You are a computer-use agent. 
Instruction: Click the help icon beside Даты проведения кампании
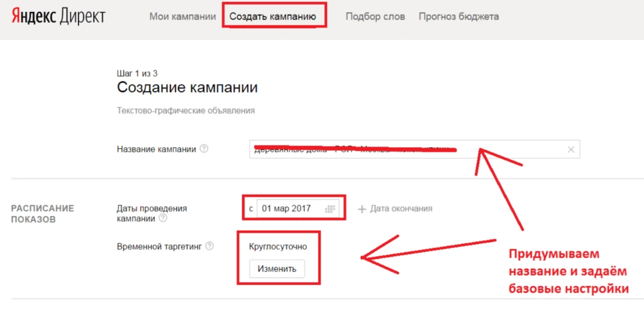(163, 218)
